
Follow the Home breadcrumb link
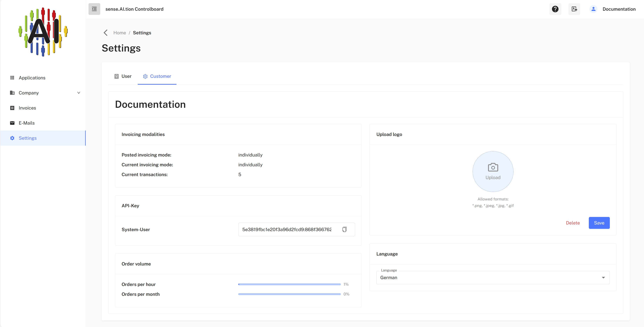click(x=120, y=33)
